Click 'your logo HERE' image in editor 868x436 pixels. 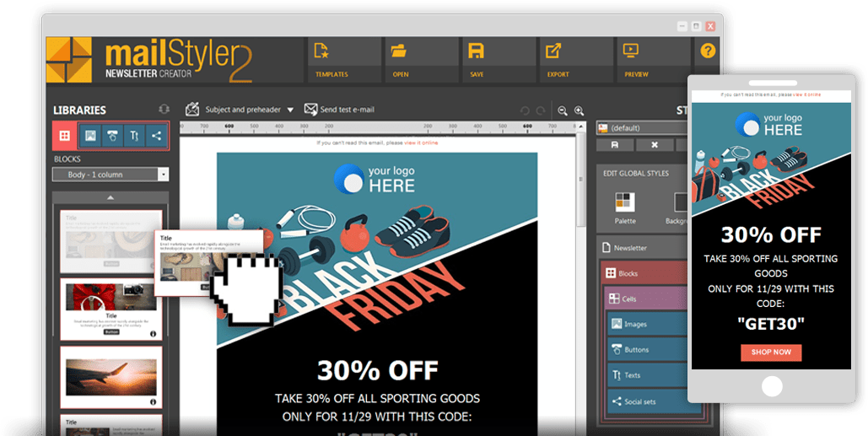tap(375, 179)
